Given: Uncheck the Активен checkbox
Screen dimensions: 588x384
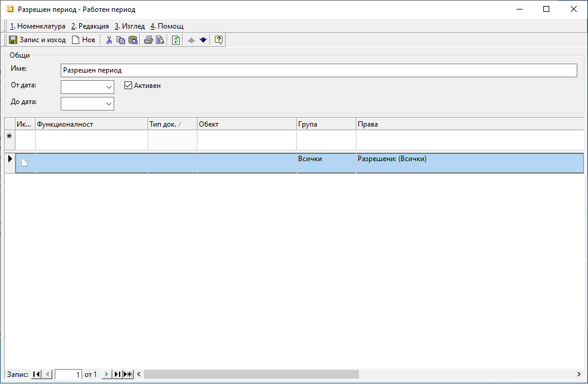Looking at the screenshot, I should (x=128, y=86).
